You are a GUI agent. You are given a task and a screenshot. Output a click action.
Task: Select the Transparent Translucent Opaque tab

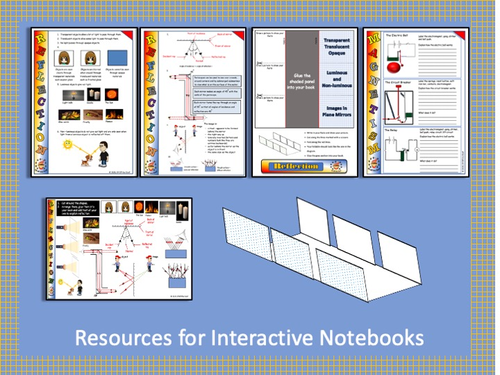[337, 47]
